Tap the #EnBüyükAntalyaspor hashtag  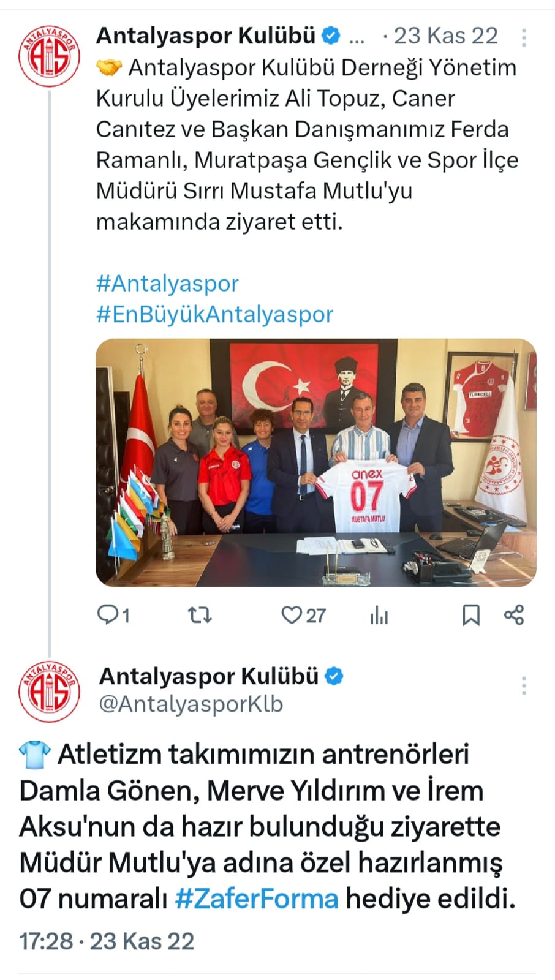(214, 314)
